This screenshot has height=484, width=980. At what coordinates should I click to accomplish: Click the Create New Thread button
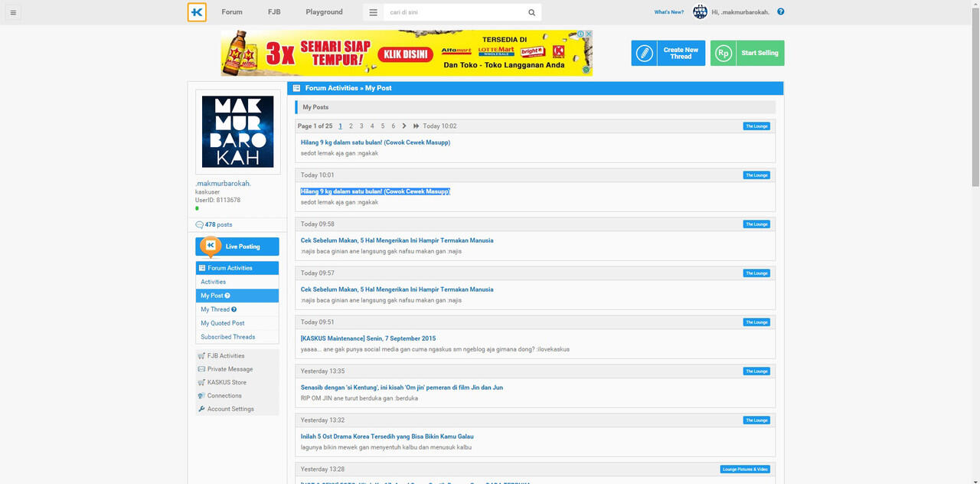pyautogui.click(x=668, y=53)
